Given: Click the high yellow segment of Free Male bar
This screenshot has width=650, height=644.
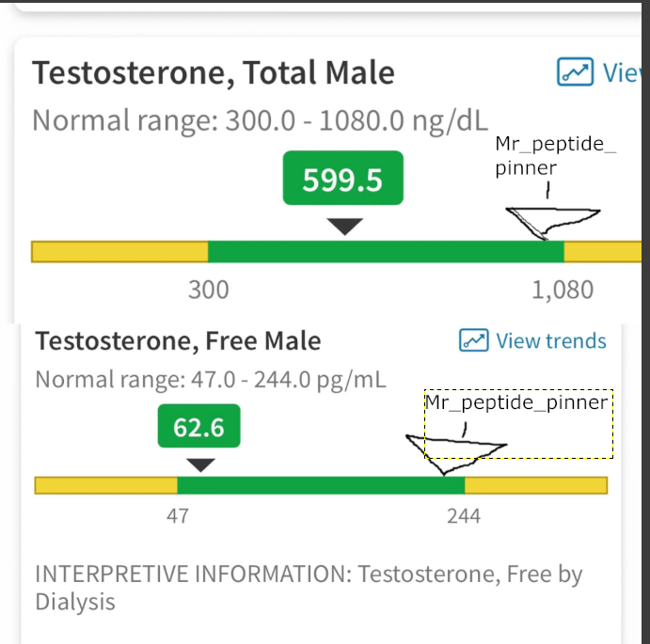Looking at the screenshot, I should 536,485.
